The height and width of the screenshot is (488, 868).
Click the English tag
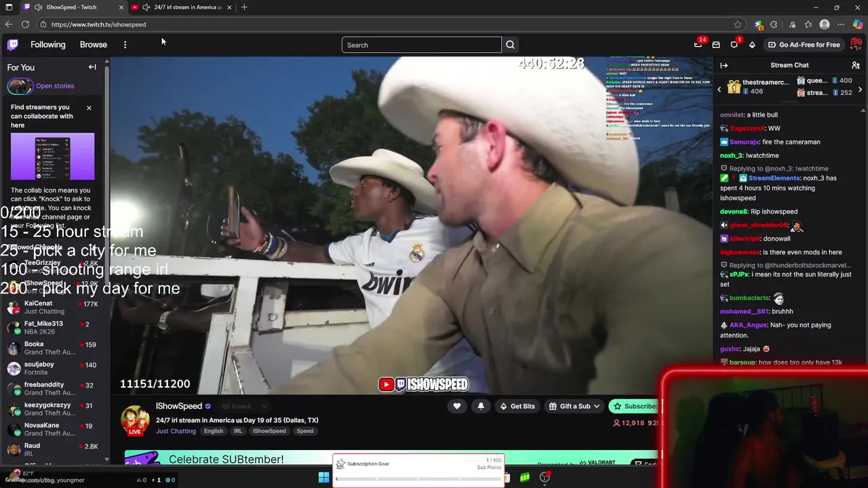tap(214, 431)
